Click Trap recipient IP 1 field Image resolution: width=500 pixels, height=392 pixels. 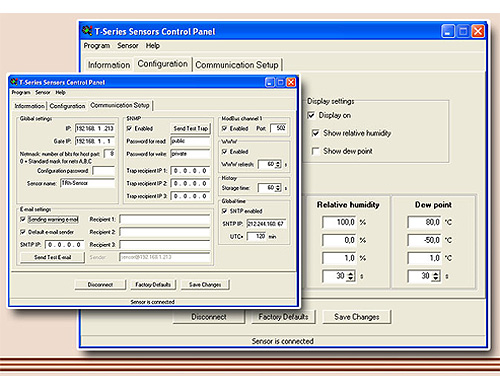point(190,171)
